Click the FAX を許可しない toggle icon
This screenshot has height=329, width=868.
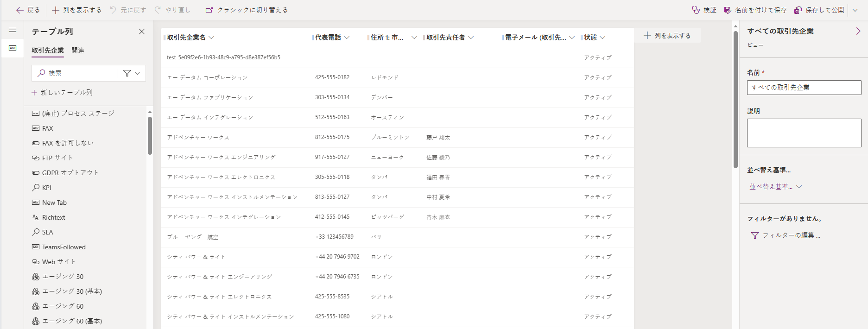36,143
